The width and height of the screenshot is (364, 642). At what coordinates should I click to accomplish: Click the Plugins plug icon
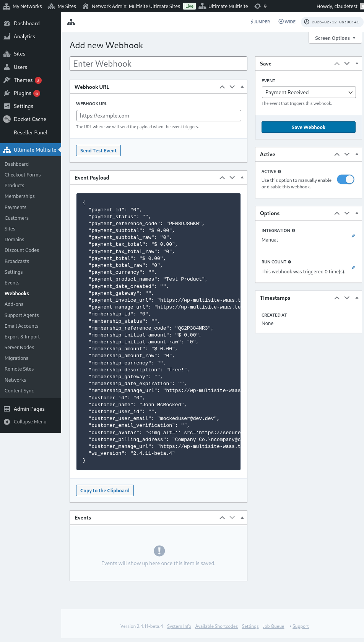coord(7,93)
